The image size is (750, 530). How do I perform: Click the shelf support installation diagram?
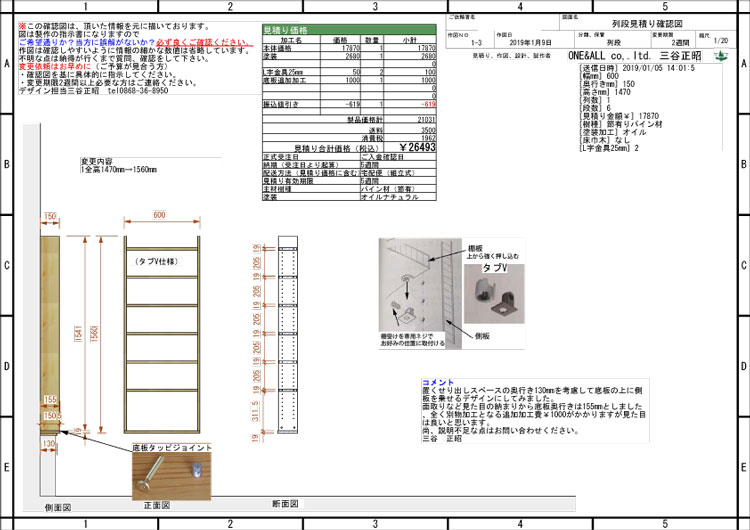pos(420,293)
